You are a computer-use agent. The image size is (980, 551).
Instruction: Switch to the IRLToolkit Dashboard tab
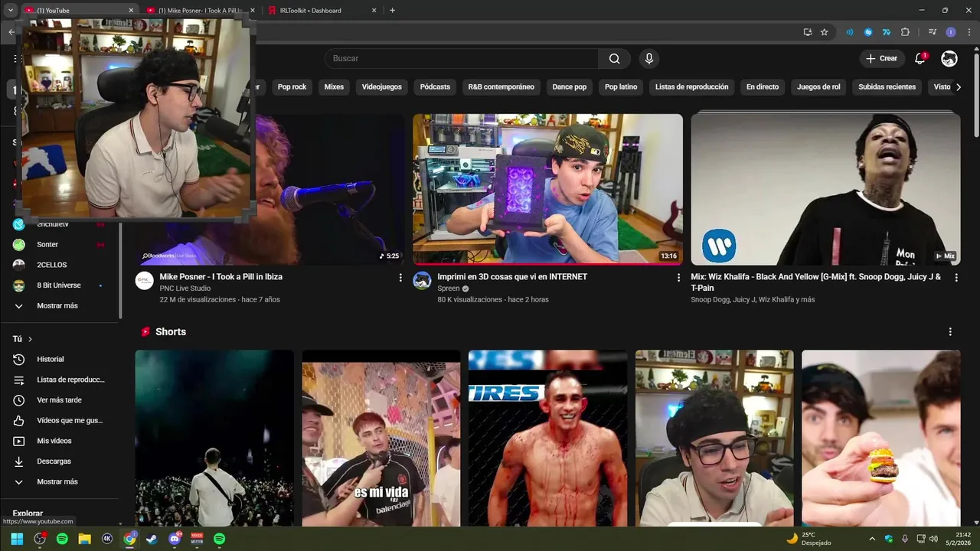click(x=322, y=11)
